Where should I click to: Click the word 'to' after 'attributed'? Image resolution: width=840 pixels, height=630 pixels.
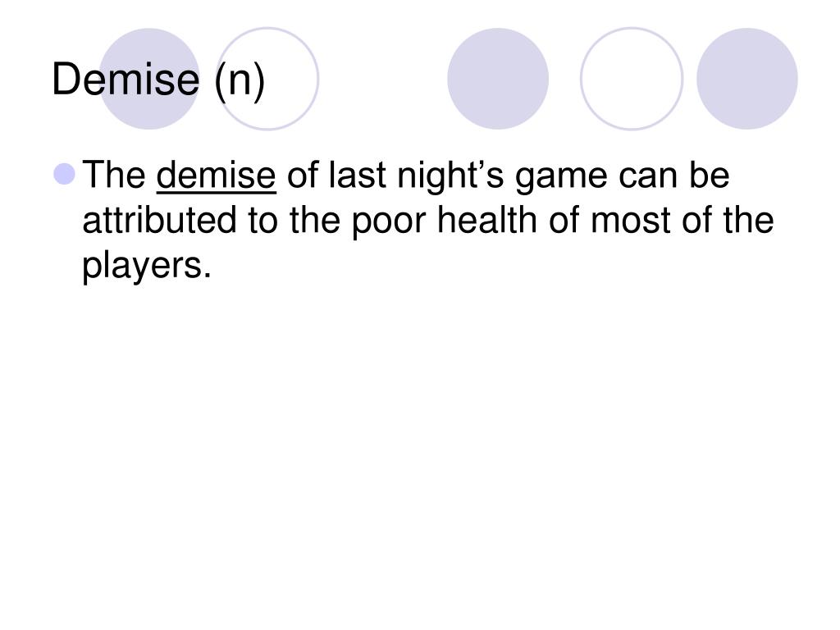click(x=263, y=221)
